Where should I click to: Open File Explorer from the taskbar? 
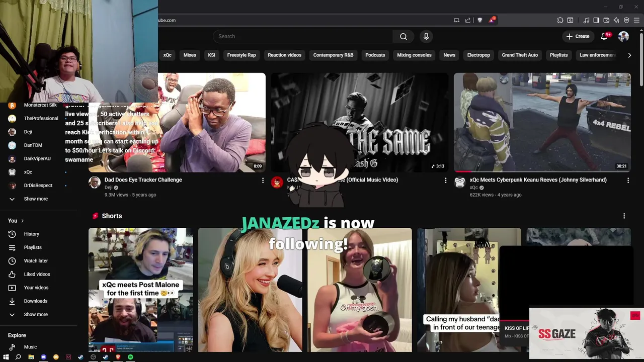click(31, 357)
